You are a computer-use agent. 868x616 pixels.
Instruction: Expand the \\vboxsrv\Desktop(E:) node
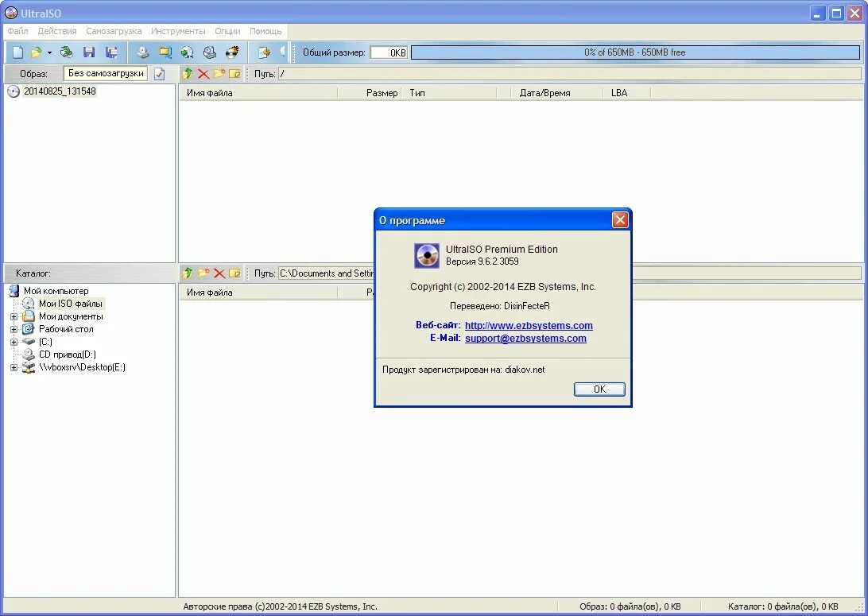(x=14, y=367)
